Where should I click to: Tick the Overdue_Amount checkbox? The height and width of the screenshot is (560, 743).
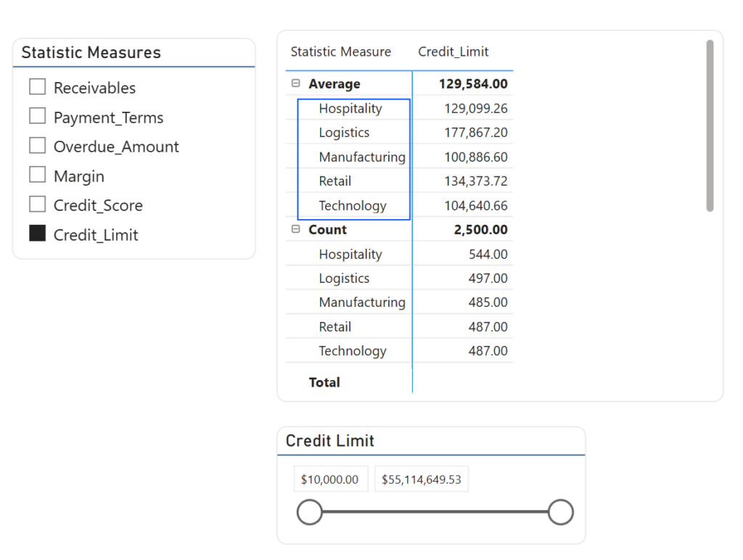tap(38, 146)
